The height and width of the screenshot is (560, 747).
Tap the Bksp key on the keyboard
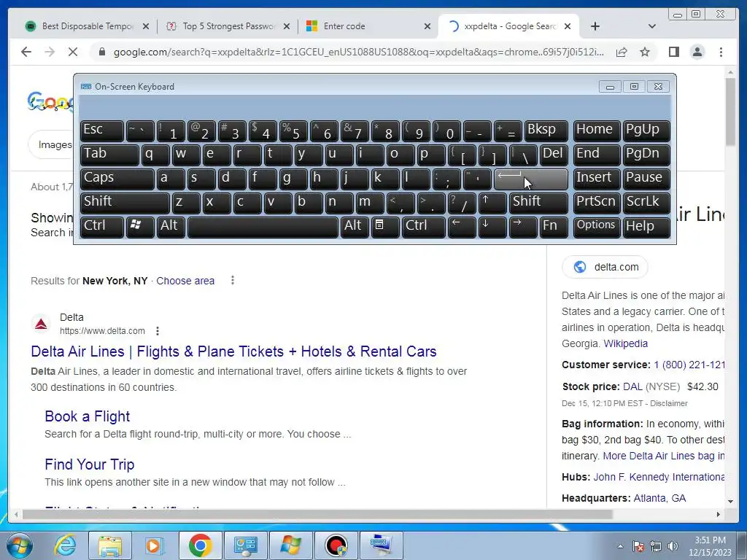click(546, 131)
